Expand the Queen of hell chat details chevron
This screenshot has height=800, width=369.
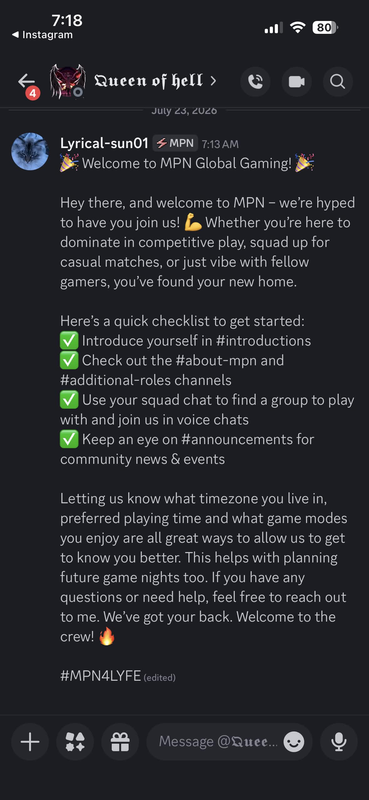click(x=213, y=81)
